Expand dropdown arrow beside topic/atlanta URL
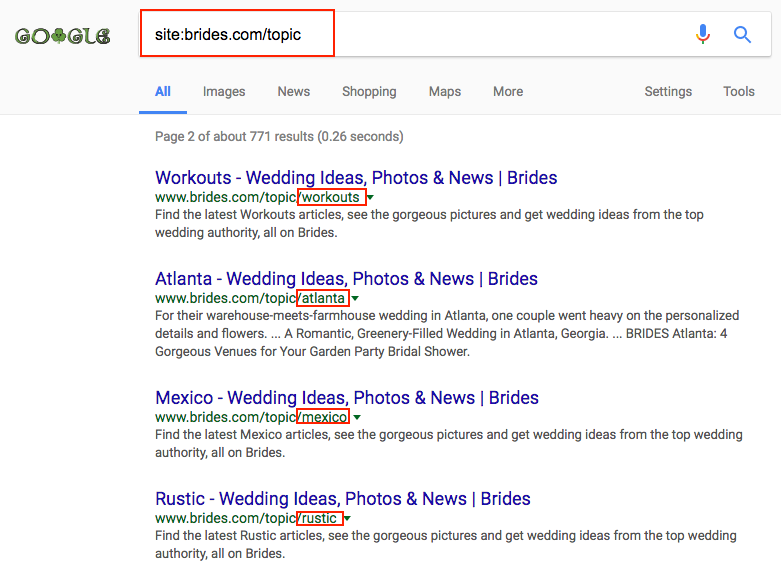 [355, 299]
